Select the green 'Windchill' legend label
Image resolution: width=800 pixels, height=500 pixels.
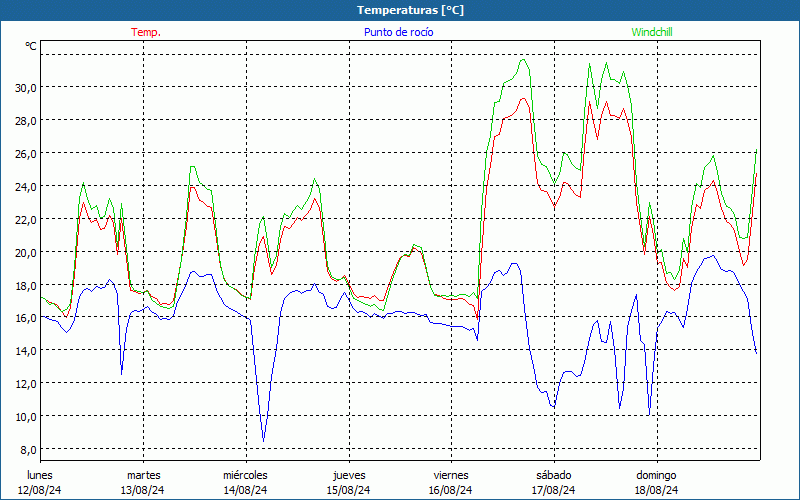point(652,32)
